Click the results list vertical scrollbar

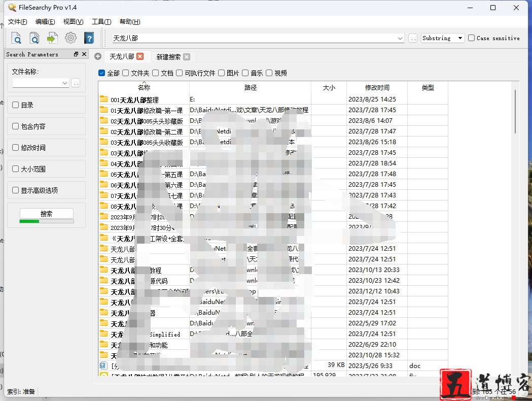tap(515, 111)
